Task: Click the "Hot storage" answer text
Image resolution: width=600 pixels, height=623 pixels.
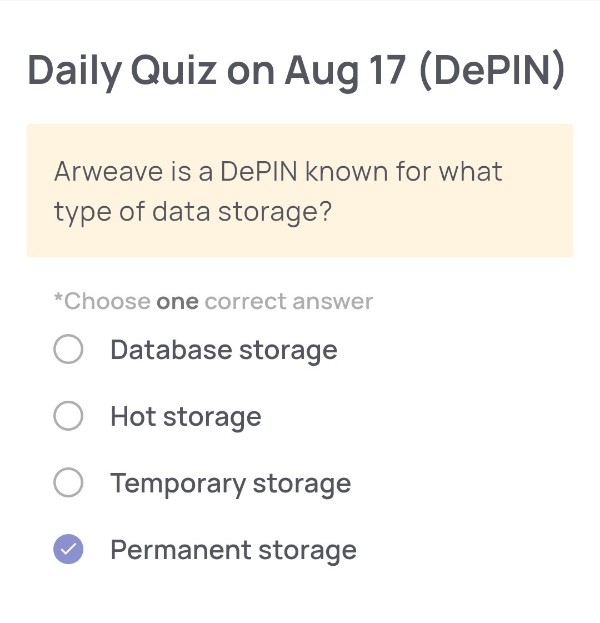Action: click(186, 417)
